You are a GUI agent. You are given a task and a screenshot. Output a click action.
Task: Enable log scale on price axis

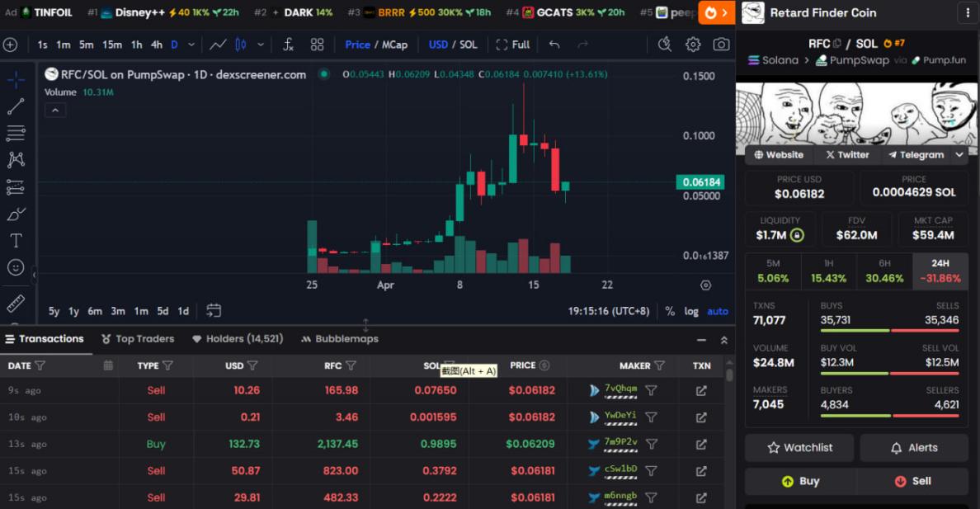coord(691,311)
